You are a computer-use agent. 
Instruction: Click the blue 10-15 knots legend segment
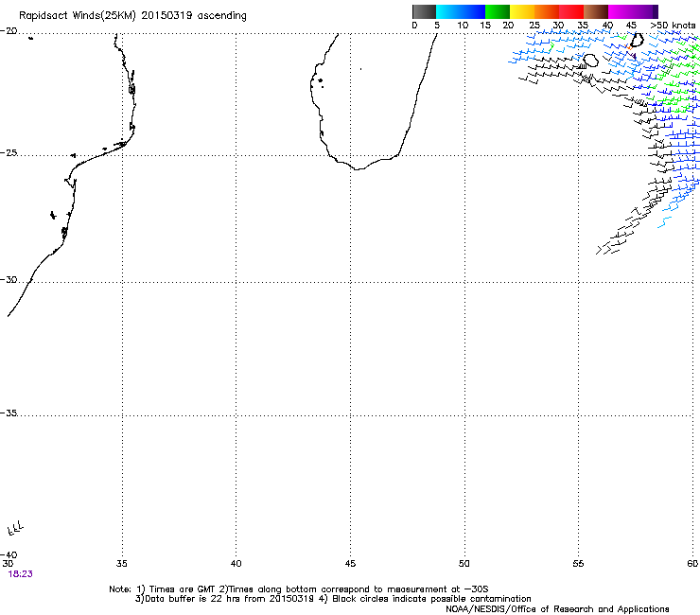pyautogui.click(x=473, y=11)
